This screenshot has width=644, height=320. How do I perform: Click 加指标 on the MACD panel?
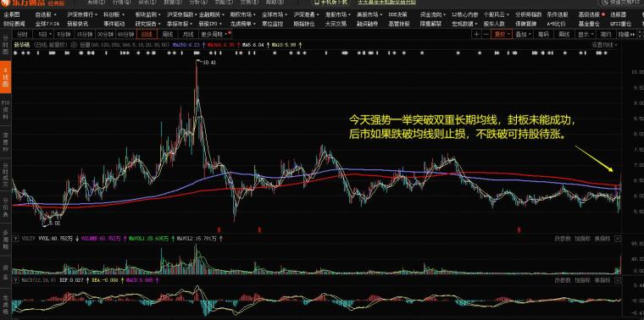coord(582,280)
